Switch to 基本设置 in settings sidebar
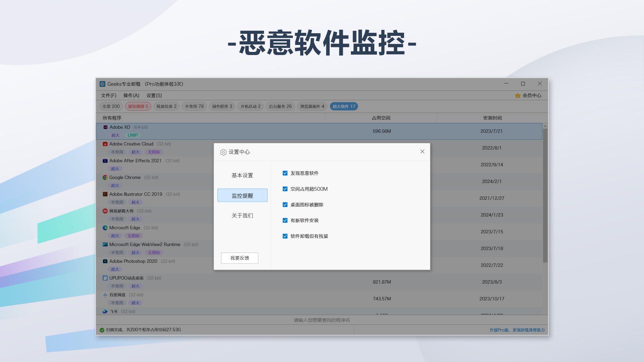Screen dimensions: 644x362 click(x=242, y=175)
